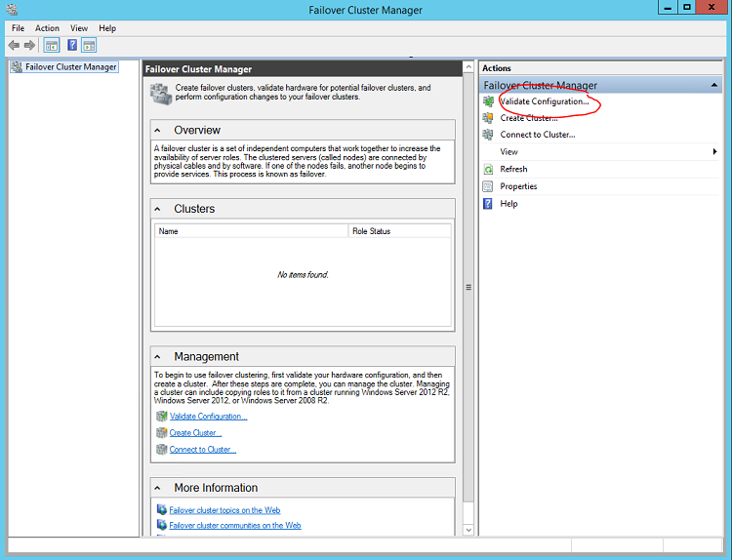Collapse the Management section
The height and width of the screenshot is (560, 732).
pos(157,357)
